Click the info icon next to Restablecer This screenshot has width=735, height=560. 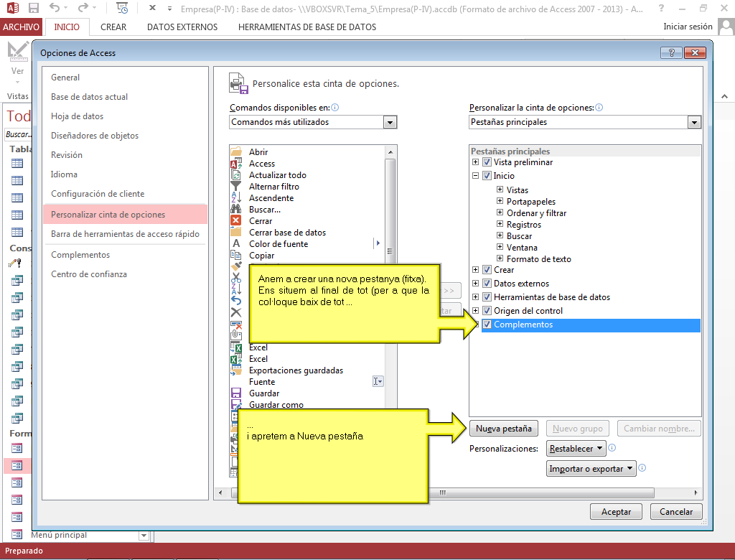pos(612,448)
